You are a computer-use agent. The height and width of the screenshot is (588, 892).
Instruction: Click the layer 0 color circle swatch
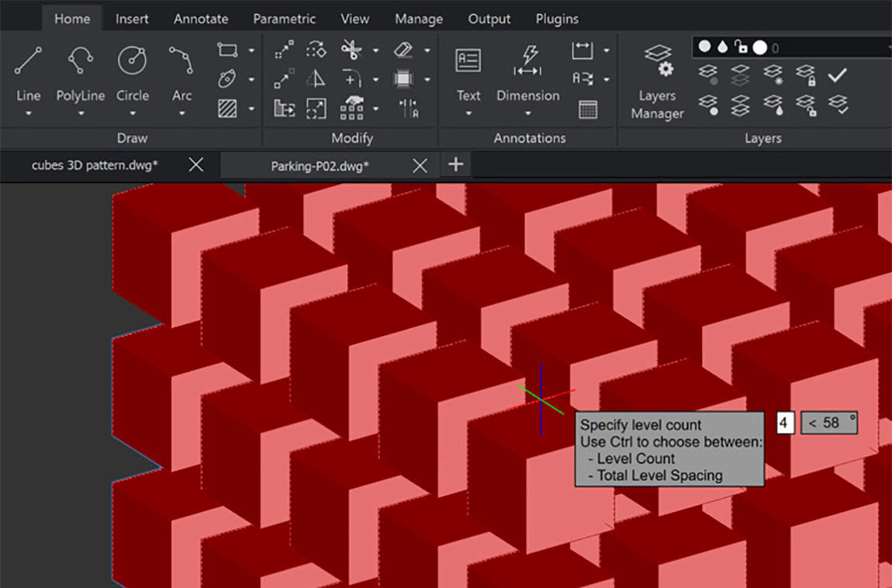click(x=760, y=47)
